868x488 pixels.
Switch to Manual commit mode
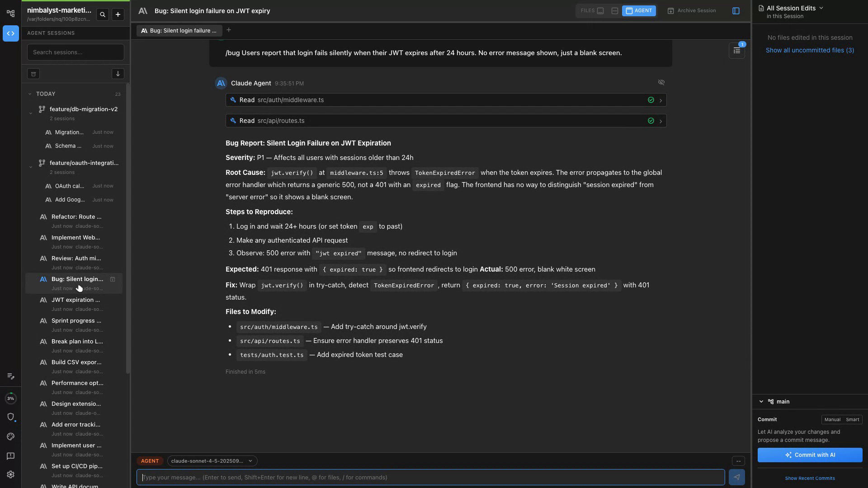pyautogui.click(x=832, y=419)
